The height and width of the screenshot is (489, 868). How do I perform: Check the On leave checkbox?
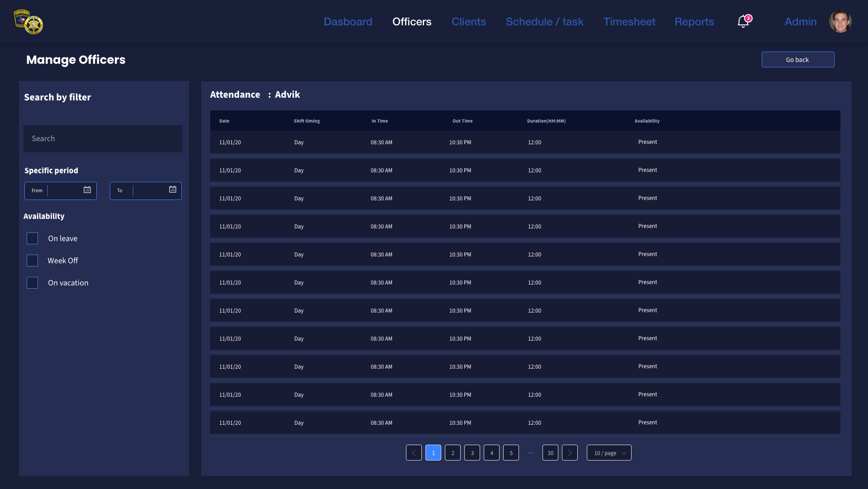[32, 238]
